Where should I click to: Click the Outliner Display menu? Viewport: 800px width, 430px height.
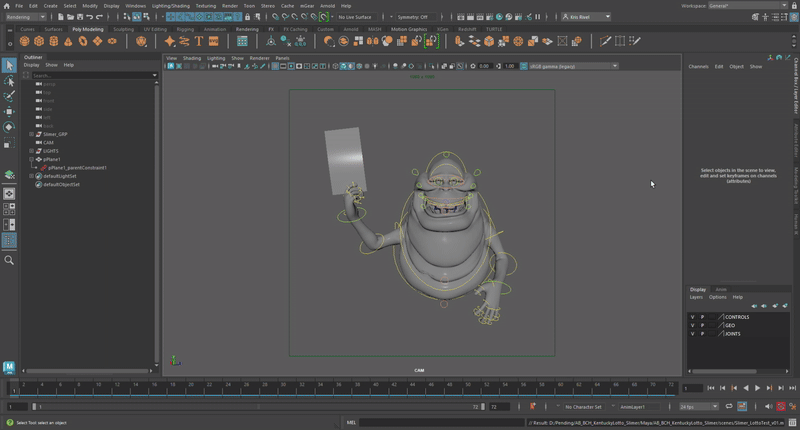31,65
